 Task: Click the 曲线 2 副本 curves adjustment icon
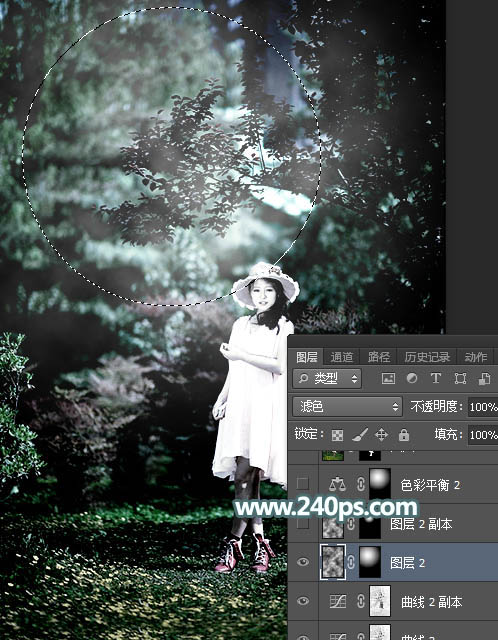pyautogui.click(x=337, y=601)
